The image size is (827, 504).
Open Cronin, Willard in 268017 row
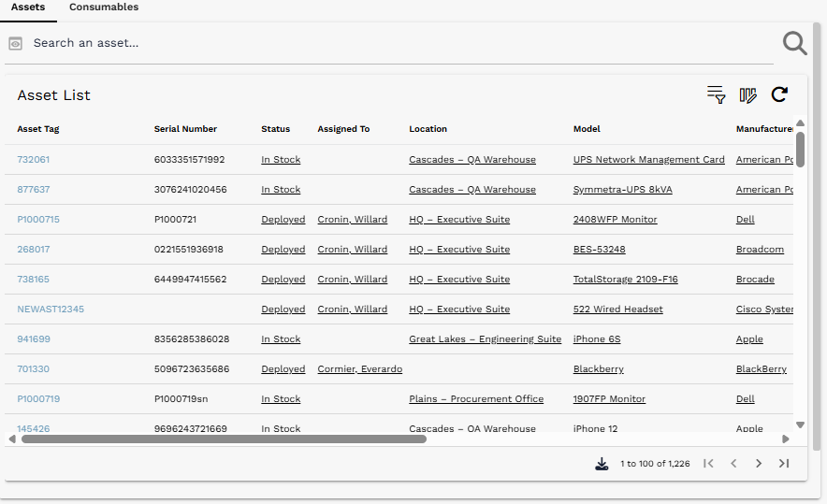coord(353,250)
